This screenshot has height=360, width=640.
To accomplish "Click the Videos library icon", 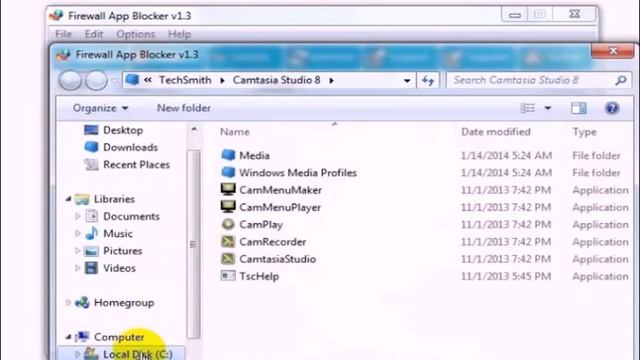I will 91,268.
